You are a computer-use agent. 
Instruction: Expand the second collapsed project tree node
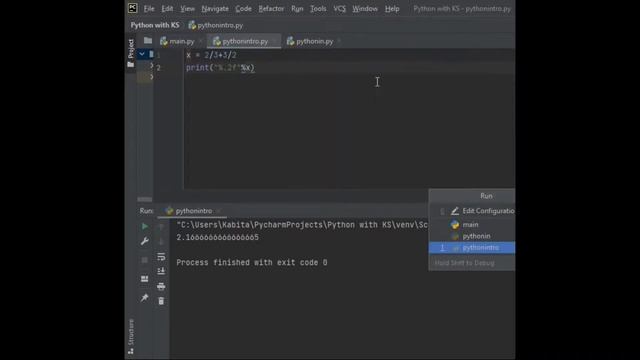tap(151, 77)
